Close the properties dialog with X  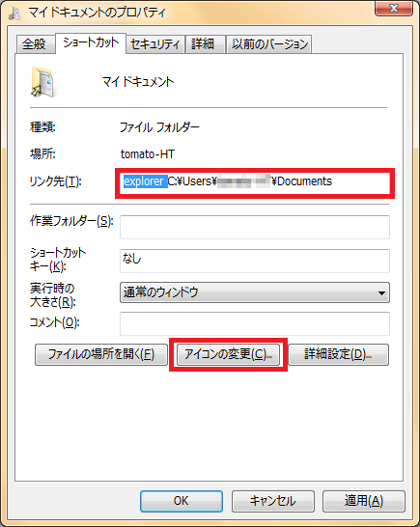[393, 8]
